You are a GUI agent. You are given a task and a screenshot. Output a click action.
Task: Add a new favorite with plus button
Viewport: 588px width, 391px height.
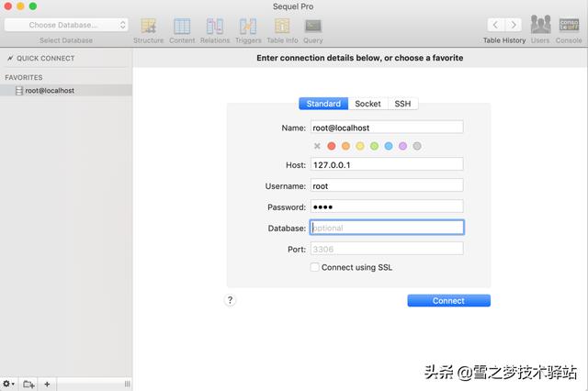[x=47, y=384]
